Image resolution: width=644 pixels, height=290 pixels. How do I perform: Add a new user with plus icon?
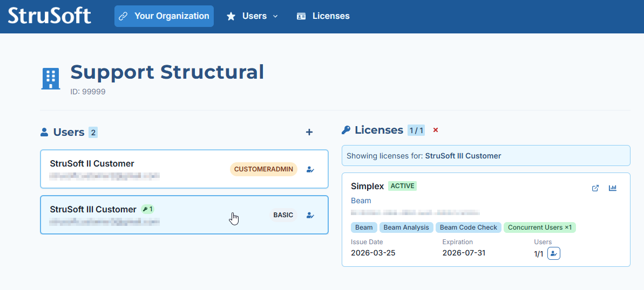coord(309,132)
